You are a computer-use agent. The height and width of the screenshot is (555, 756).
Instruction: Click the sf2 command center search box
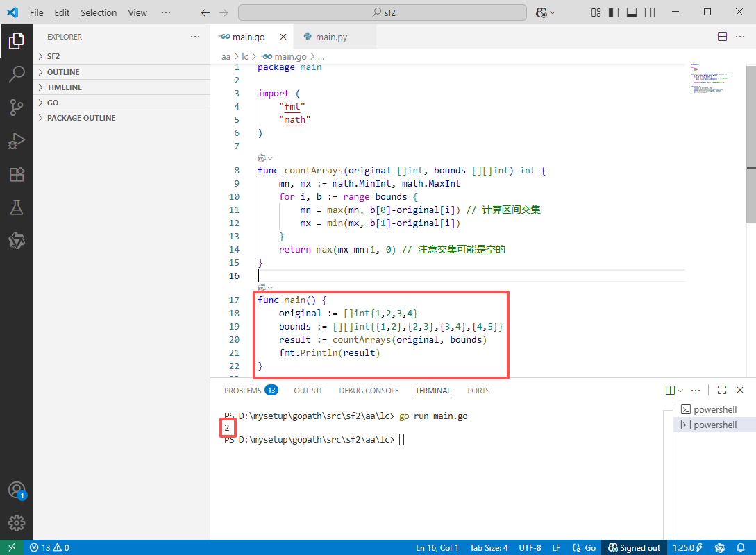pyautogui.click(x=383, y=12)
